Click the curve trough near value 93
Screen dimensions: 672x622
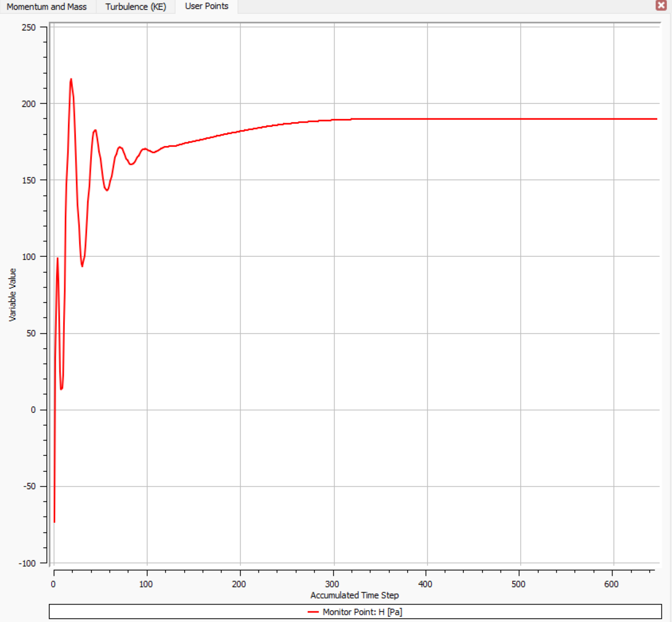tap(82, 266)
